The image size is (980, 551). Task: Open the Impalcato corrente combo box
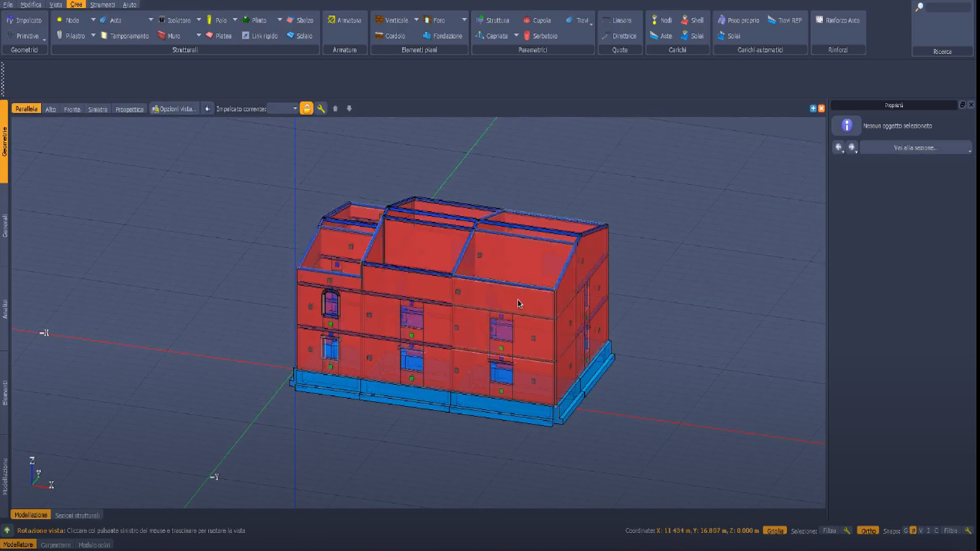pyautogui.click(x=283, y=108)
